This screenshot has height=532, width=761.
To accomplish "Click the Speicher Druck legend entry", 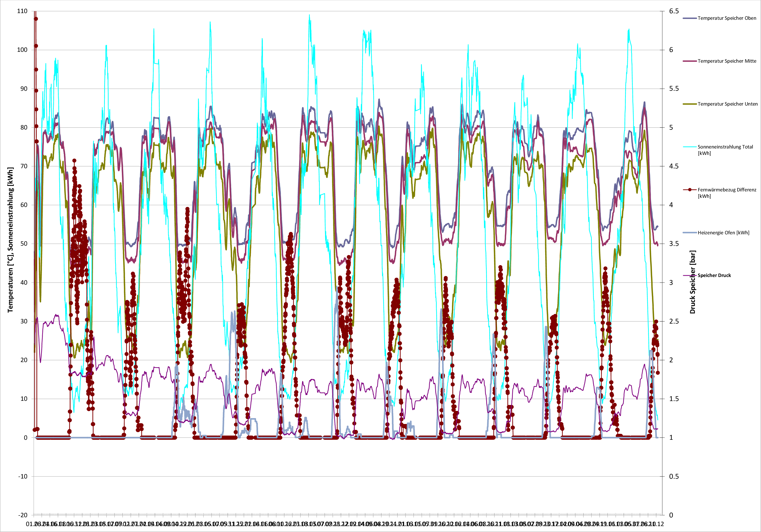I will [x=714, y=275].
